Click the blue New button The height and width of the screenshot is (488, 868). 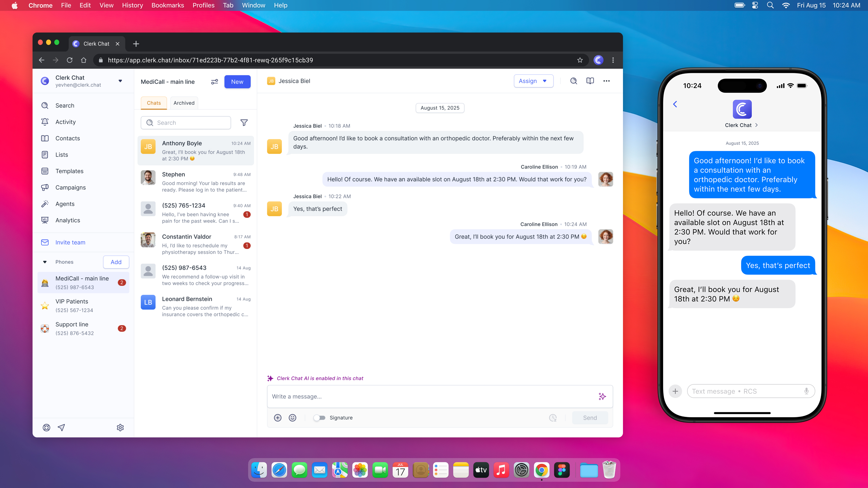click(237, 82)
